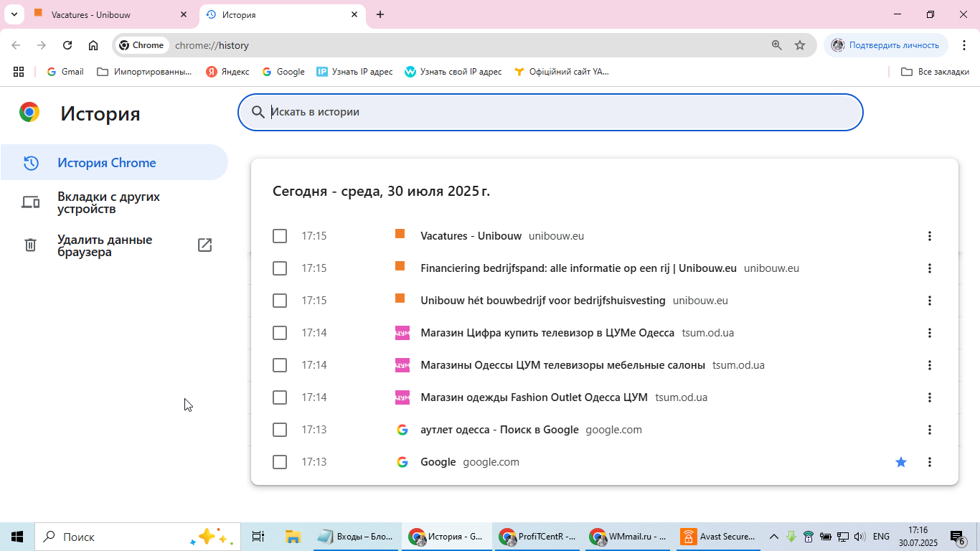Viewport: 980px width, 551px height.
Task: Open the zoom magnifier icon in address bar
Action: pos(777,45)
